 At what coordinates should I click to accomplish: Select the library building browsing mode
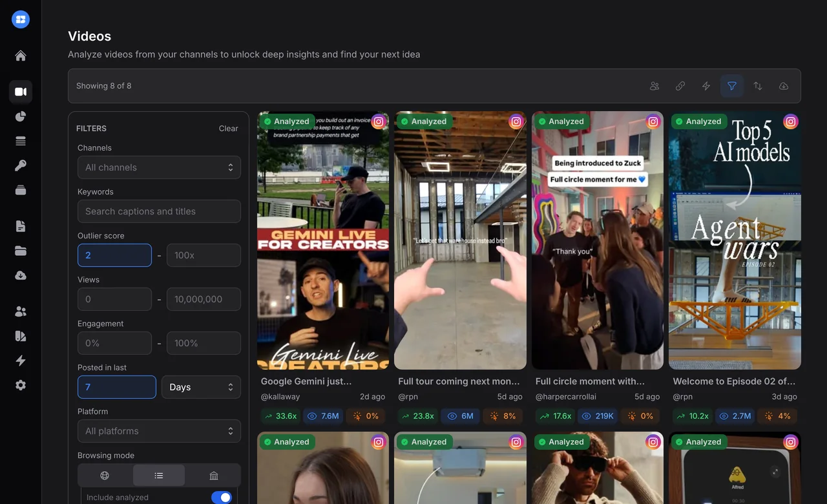click(x=214, y=476)
